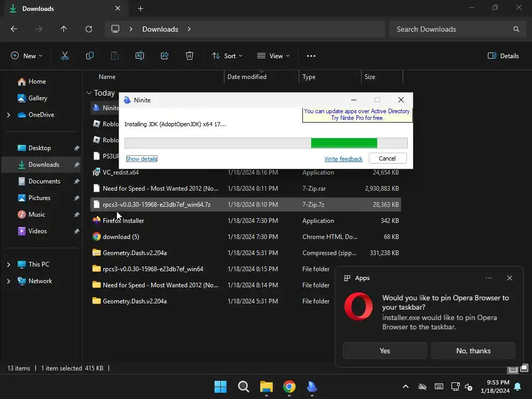Open the New dropdown menu
Image resolution: width=532 pixels, height=399 pixels.
coord(26,56)
